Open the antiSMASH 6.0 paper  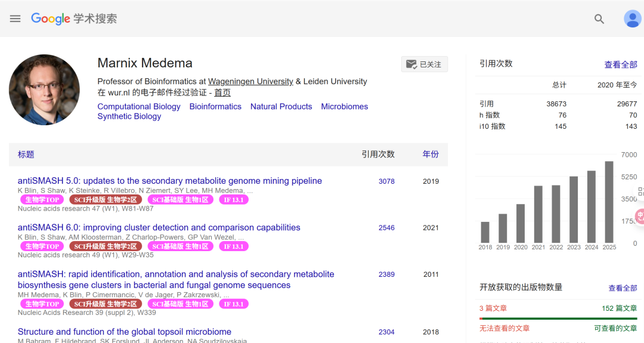pyautogui.click(x=159, y=227)
